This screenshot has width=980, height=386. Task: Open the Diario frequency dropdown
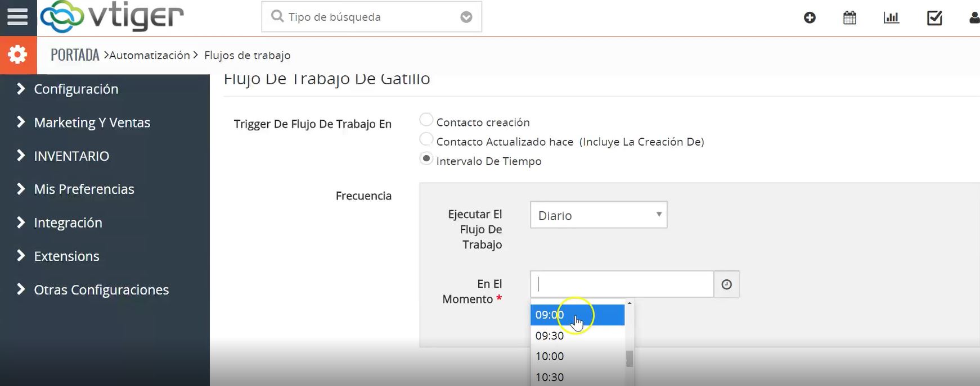point(599,215)
